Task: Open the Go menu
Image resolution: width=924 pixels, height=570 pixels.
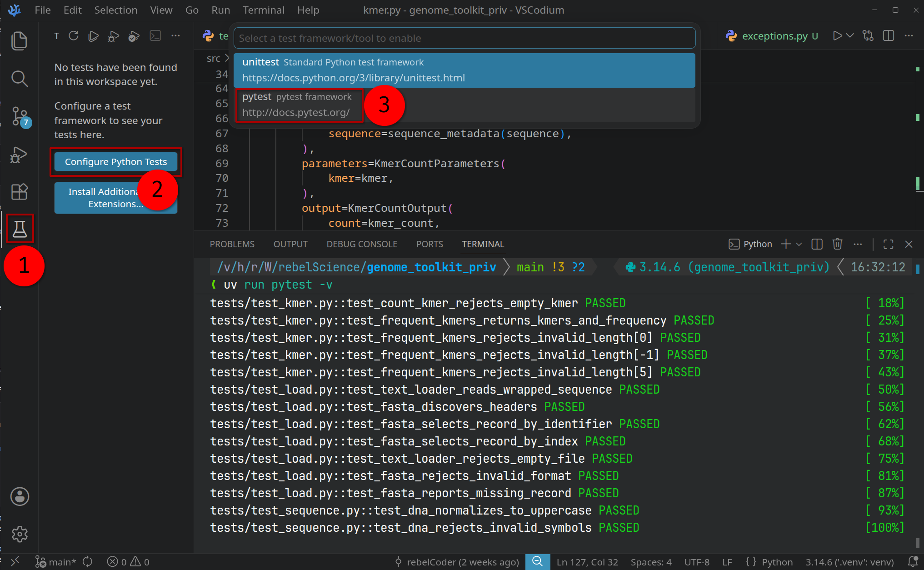Action: pyautogui.click(x=192, y=10)
